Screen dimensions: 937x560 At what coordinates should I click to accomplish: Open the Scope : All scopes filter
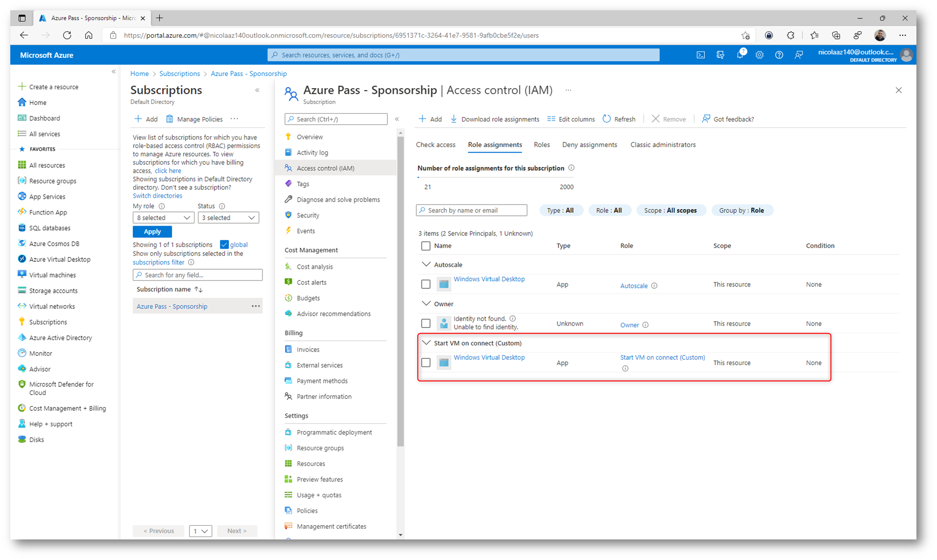point(670,210)
